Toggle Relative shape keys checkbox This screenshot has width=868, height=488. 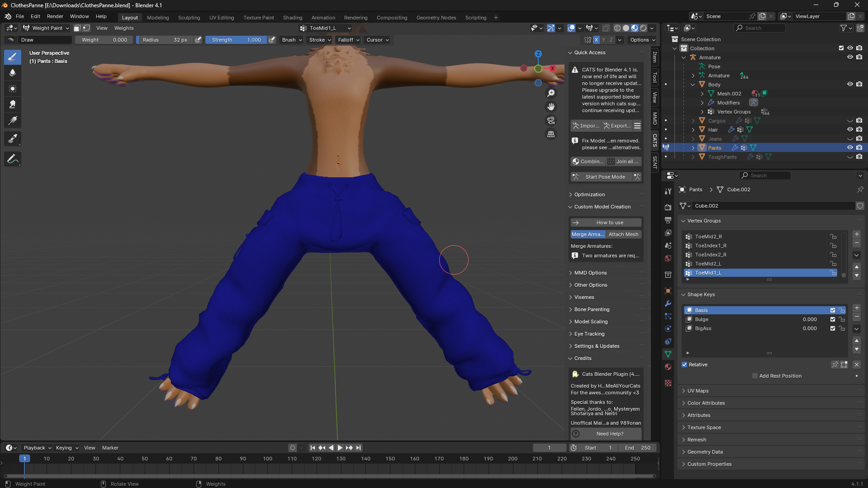[684, 365]
